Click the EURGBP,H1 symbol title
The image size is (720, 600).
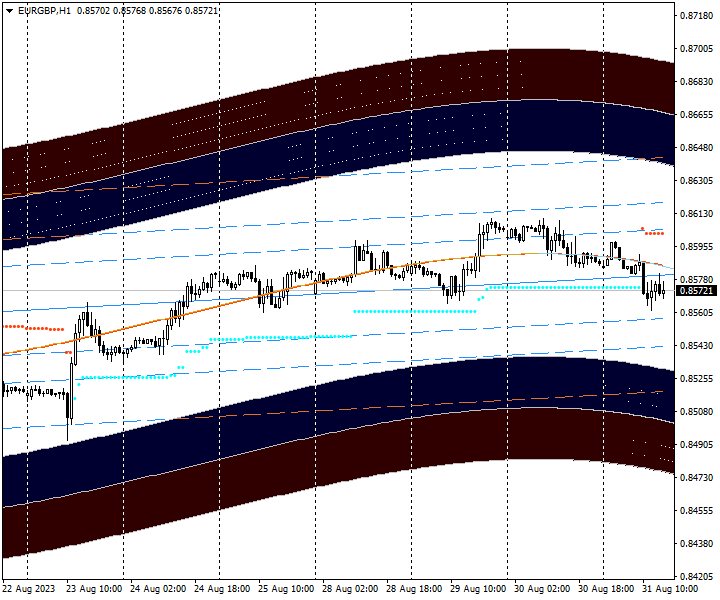[41, 10]
